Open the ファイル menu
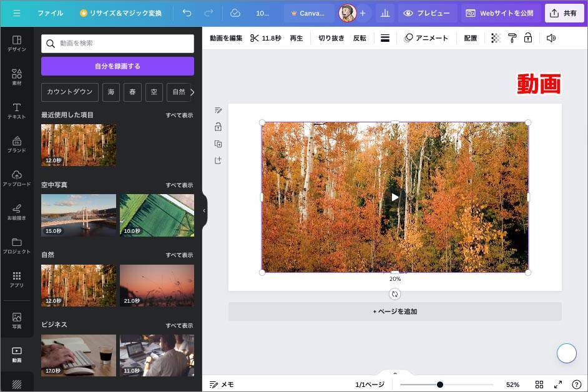Viewport: 588px width, 392px height. click(50, 13)
